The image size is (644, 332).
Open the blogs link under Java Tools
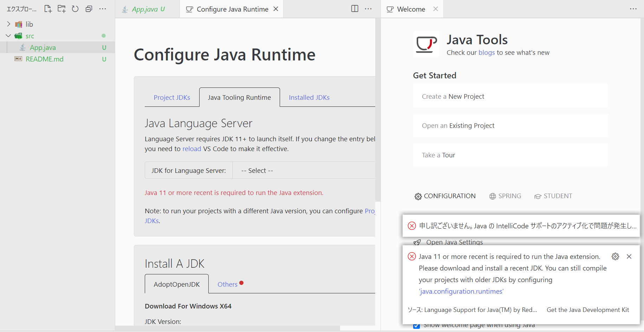pyautogui.click(x=487, y=52)
